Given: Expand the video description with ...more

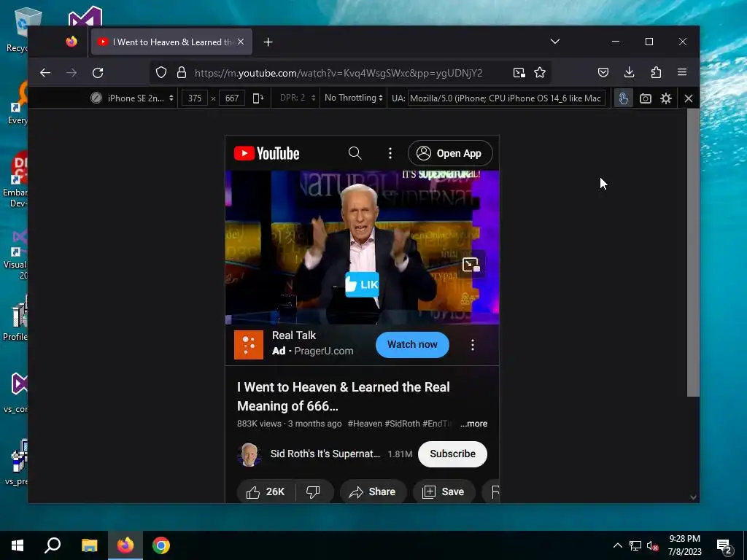Looking at the screenshot, I should [473, 424].
